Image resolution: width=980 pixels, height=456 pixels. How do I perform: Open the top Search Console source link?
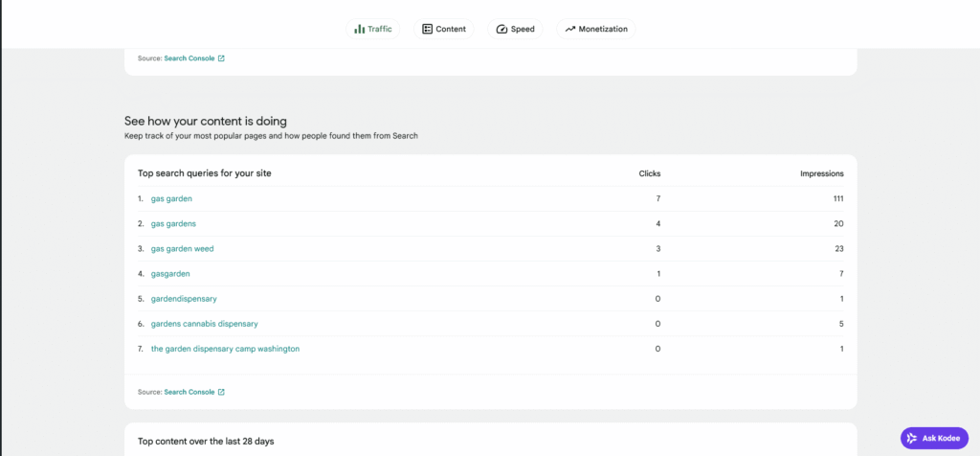pos(189,58)
